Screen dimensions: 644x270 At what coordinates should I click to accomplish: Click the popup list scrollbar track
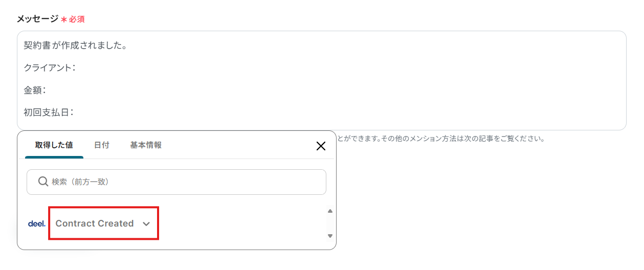click(330, 223)
